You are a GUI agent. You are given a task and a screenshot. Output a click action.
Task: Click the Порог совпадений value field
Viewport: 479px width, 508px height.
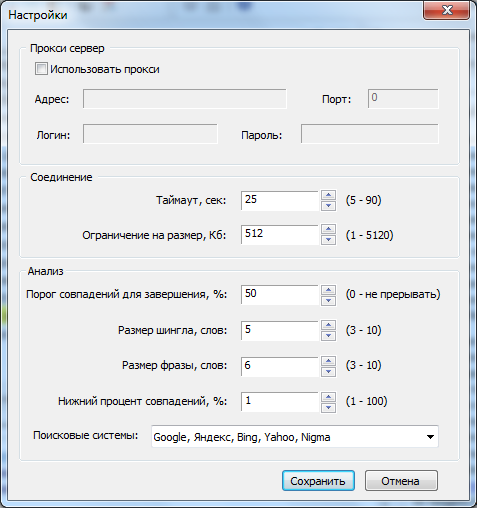click(280, 295)
